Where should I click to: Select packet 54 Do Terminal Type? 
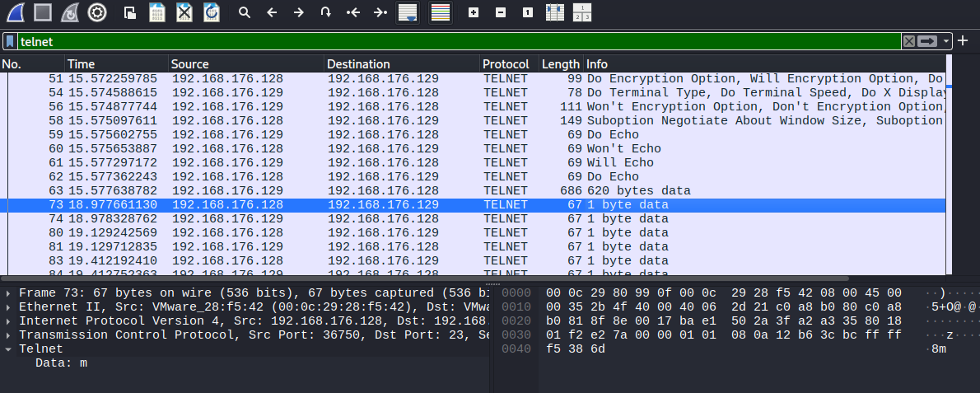(x=473, y=92)
